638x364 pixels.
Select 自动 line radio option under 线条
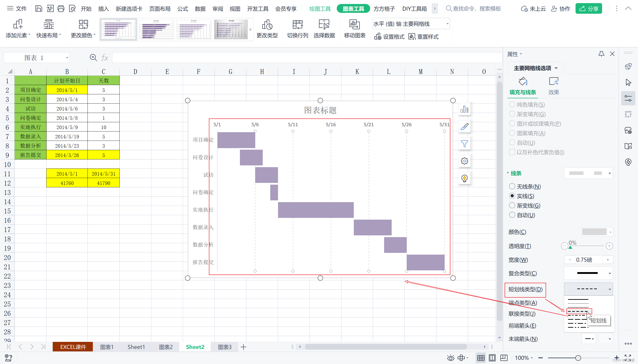coord(512,215)
